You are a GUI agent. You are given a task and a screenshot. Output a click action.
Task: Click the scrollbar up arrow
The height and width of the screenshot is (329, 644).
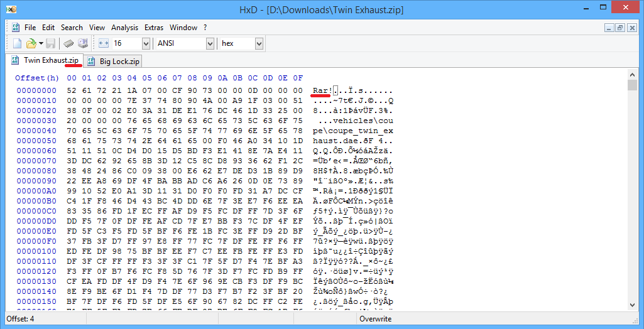[x=633, y=75]
